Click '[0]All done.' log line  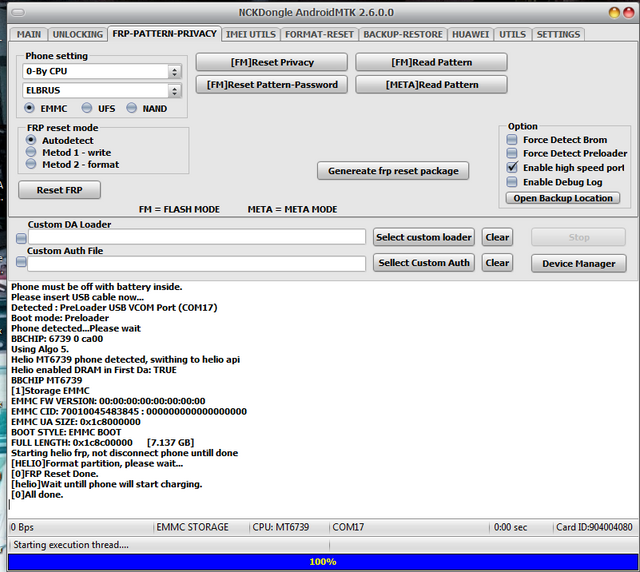37,495
